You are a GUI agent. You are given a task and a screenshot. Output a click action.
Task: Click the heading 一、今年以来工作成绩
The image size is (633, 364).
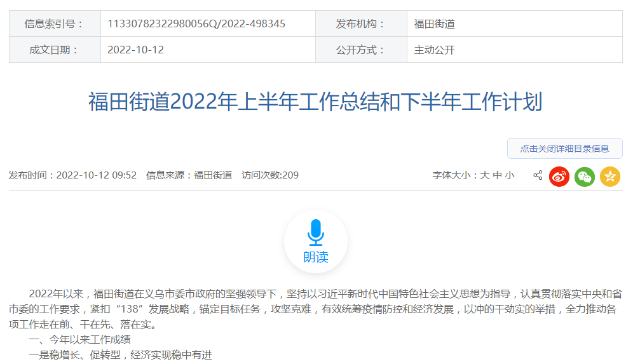[x=79, y=340]
